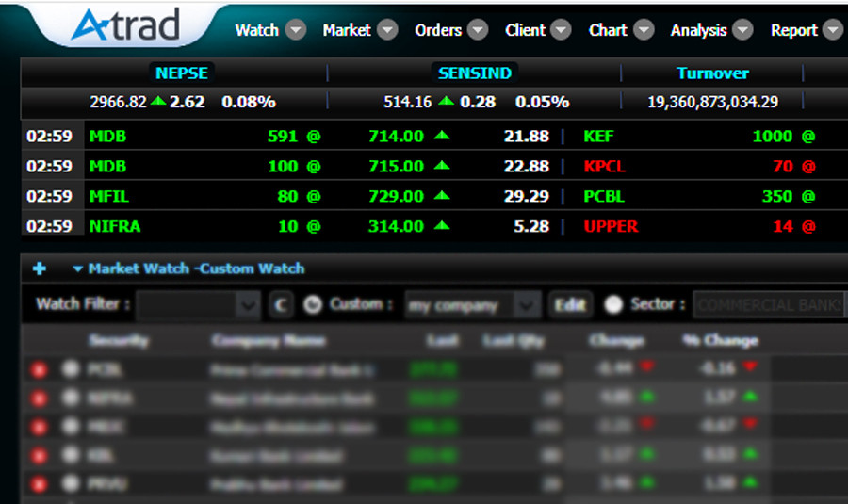The width and height of the screenshot is (848, 504).
Task: Open the Market menu
Action: (x=347, y=30)
